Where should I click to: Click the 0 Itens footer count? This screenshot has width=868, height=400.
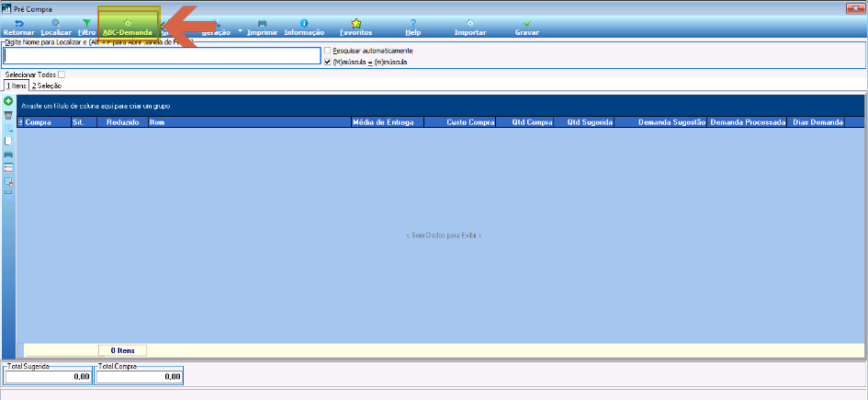(x=123, y=350)
